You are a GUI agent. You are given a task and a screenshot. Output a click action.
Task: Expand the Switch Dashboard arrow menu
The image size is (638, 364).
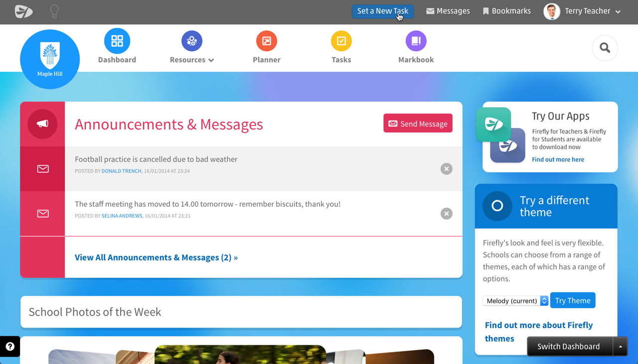tap(621, 347)
